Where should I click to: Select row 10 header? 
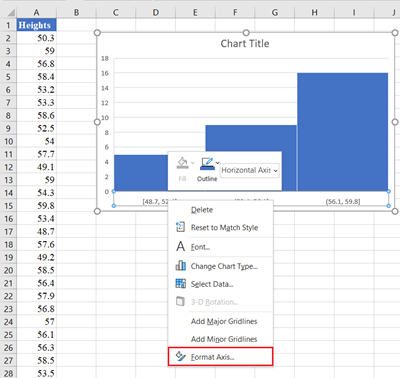pos(8,141)
